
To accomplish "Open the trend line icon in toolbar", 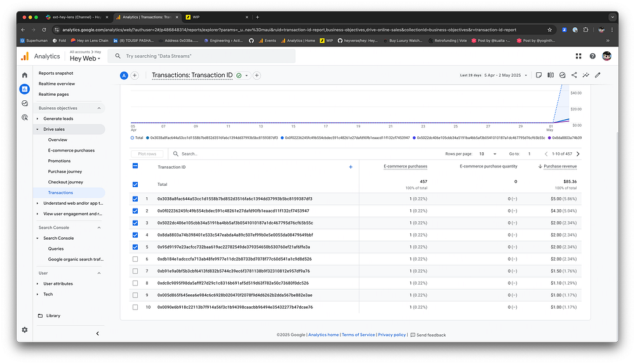I will [586, 75].
